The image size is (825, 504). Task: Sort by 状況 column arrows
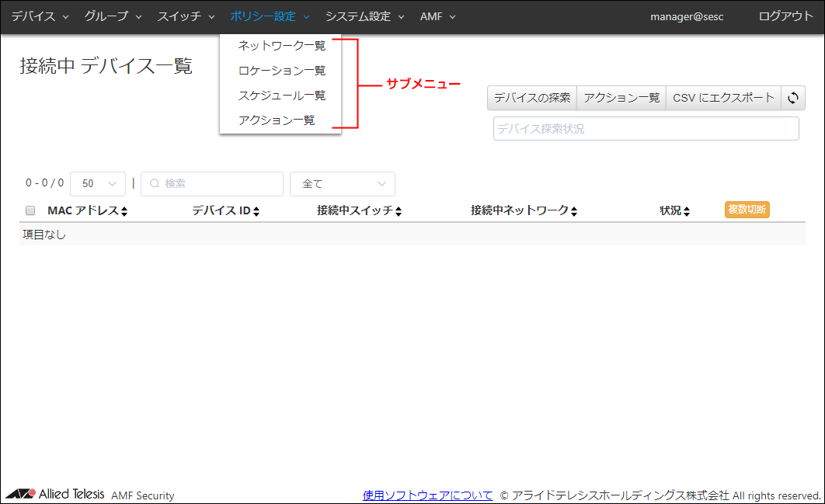point(687,211)
